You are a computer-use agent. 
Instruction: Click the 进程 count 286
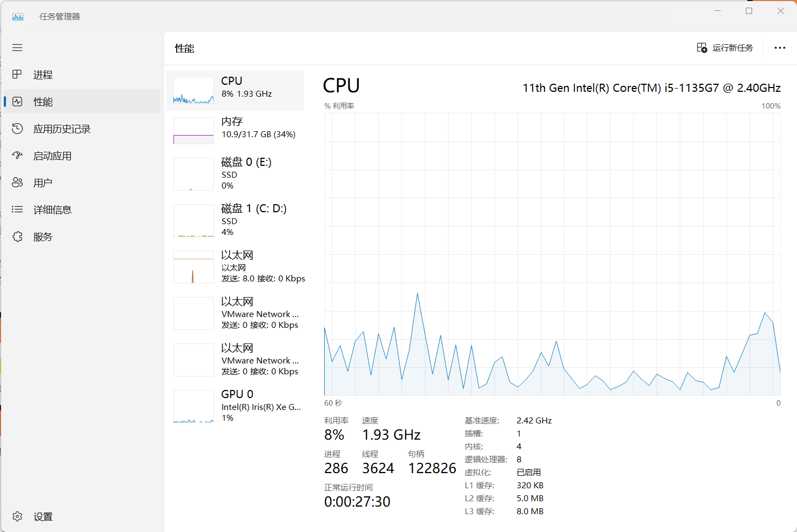tap(336, 468)
